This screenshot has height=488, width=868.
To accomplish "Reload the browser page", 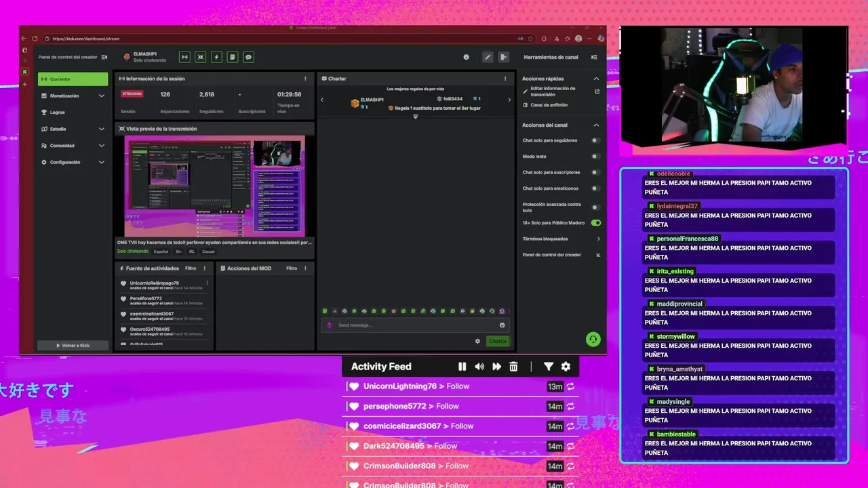I will (36, 39).
